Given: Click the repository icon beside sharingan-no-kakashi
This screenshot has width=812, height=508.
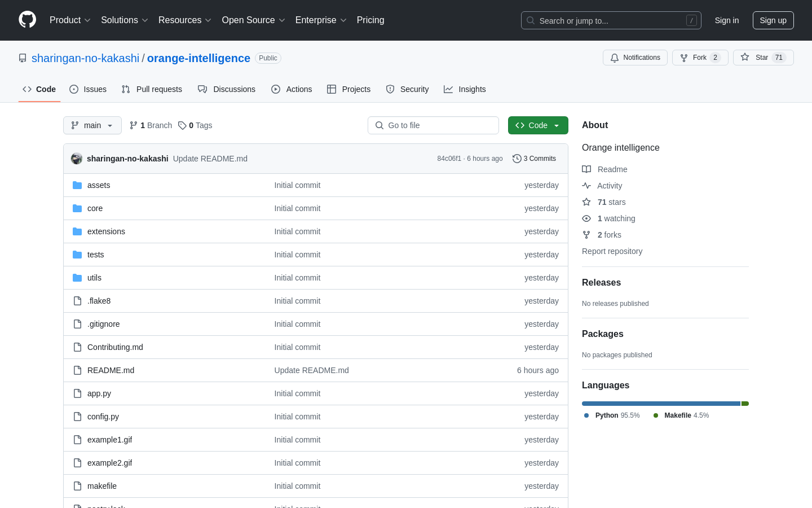Looking at the screenshot, I should click(x=23, y=58).
